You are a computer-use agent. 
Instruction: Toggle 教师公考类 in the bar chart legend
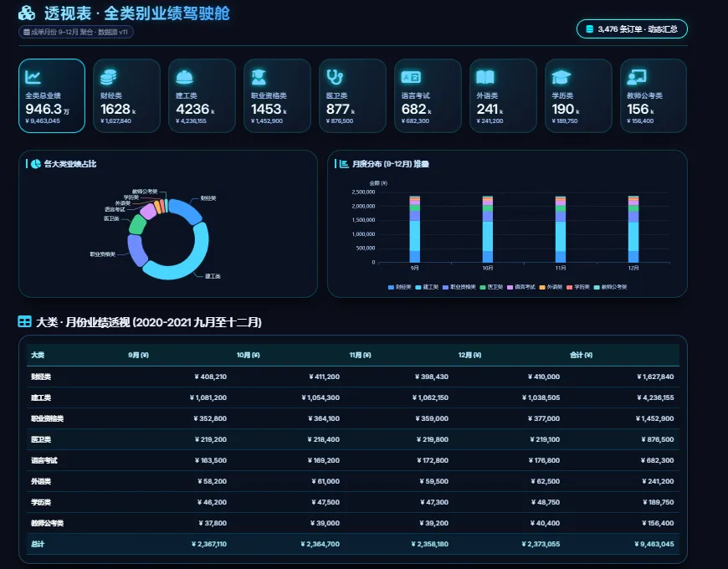[x=611, y=287]
